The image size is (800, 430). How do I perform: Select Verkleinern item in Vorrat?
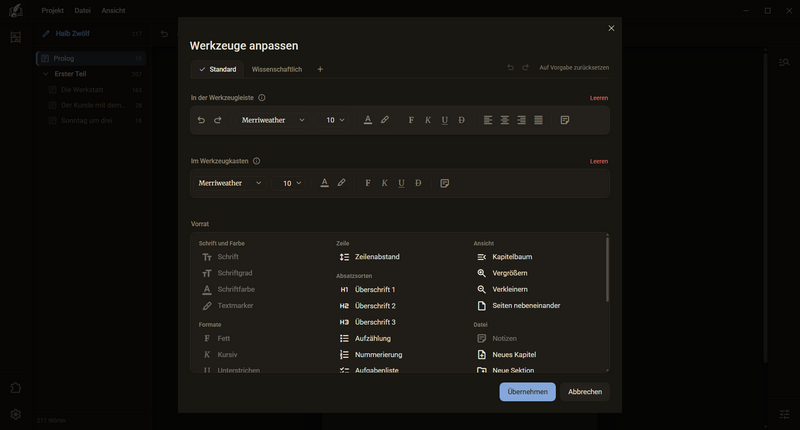(x=503, y=289)
